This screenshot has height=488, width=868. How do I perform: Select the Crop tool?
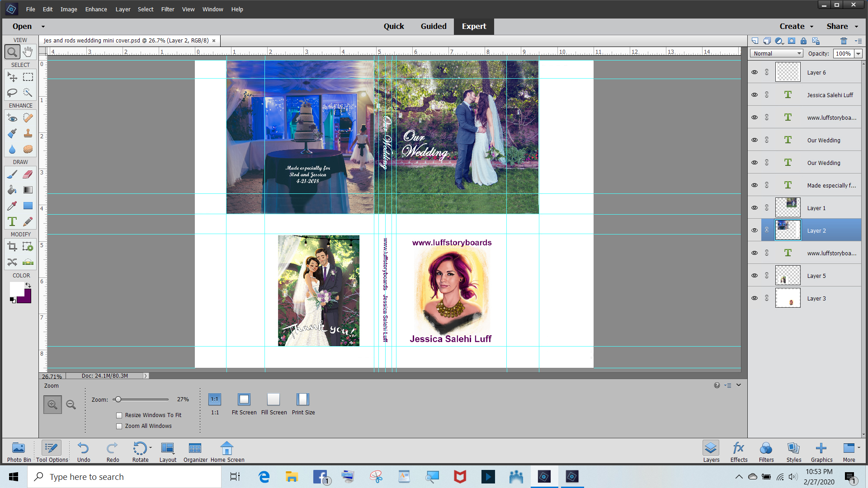[x=12, y=246]
